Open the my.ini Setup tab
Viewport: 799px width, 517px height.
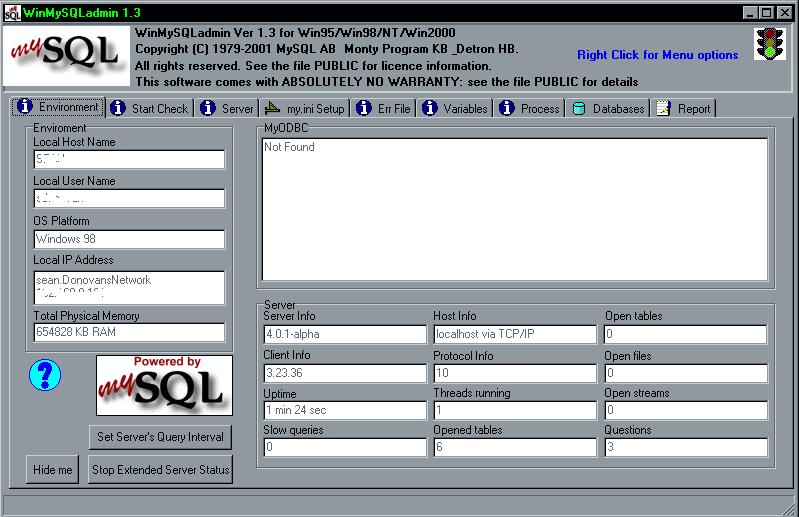pos(305,108)
